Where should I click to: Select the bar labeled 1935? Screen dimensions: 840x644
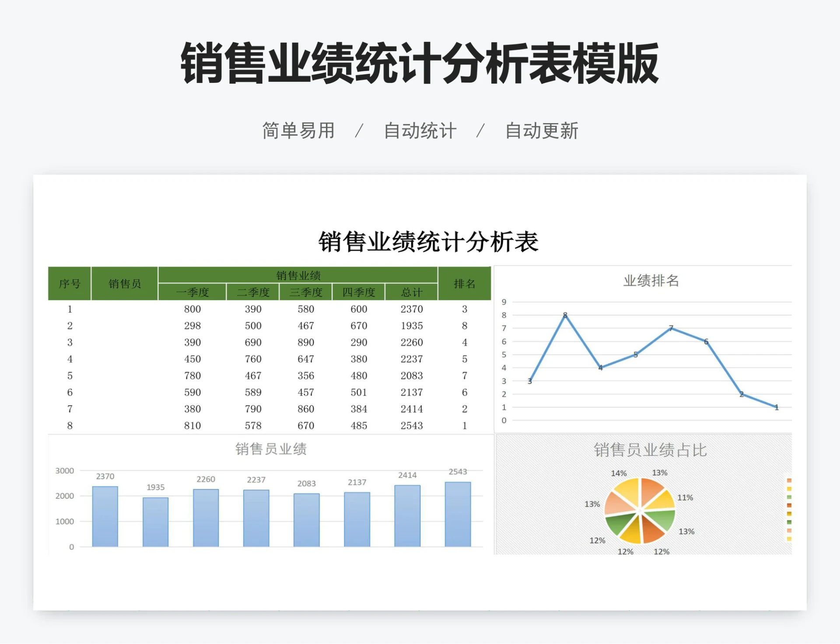(x=155, y=523)
